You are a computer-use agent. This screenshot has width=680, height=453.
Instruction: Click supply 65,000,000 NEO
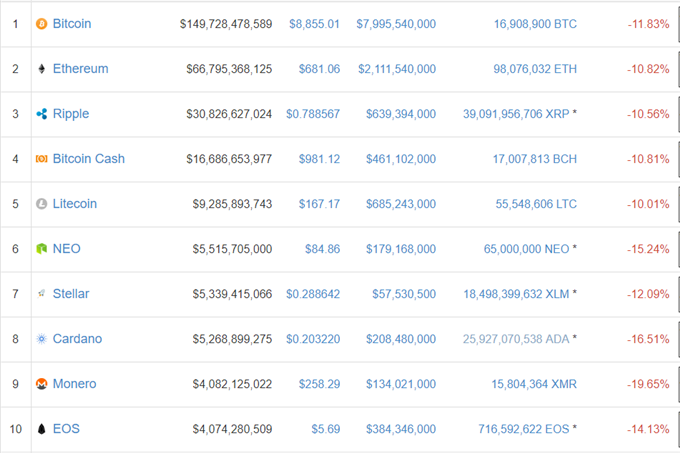526,249
